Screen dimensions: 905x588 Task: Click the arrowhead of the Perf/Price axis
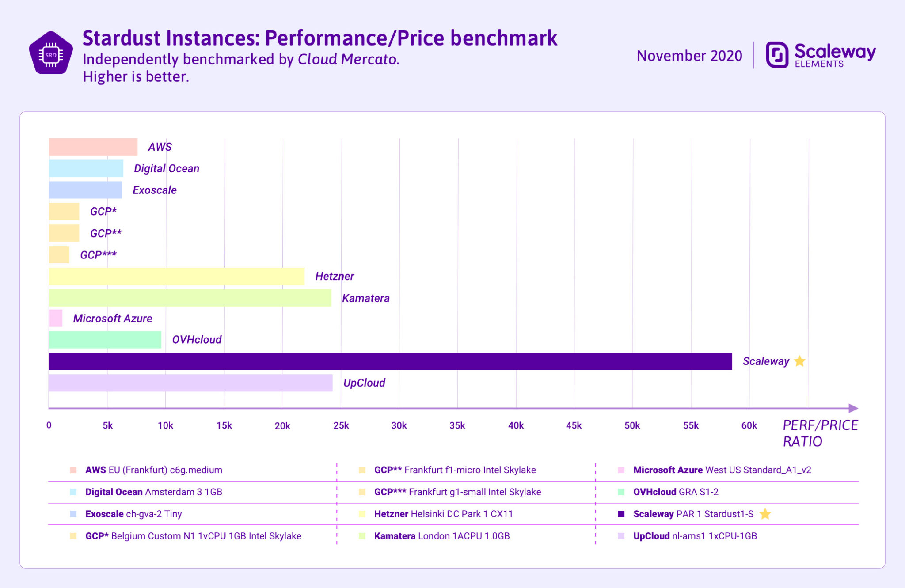click(853, 408)
